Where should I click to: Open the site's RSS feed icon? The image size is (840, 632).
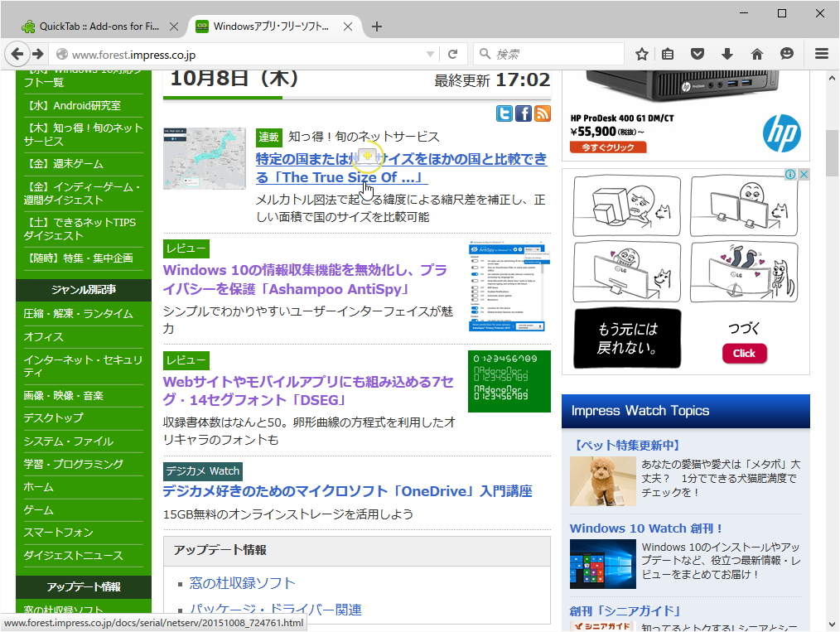tap(542, 113)
